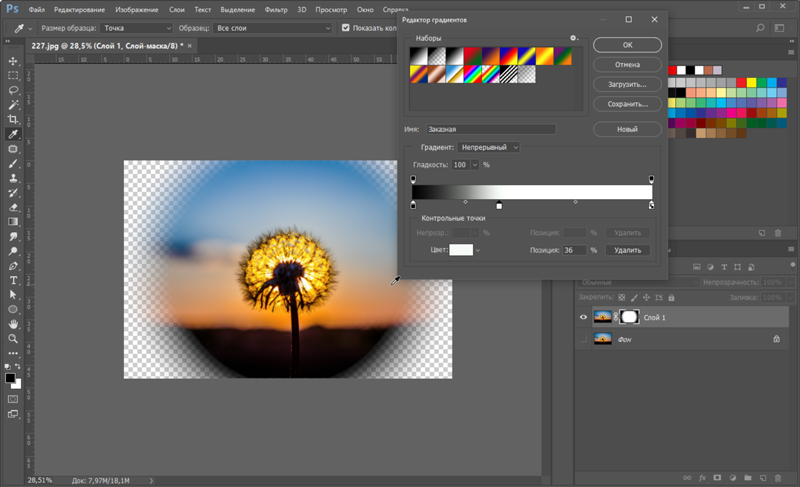
Task: Select the Move tool
Action: (x=13, y=61)
